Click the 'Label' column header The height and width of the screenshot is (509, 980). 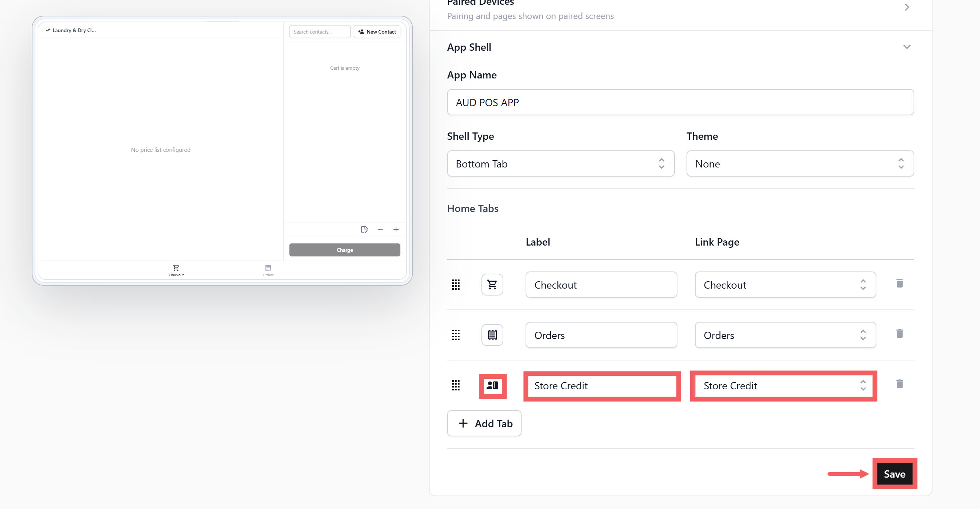(x=538, y=242)
